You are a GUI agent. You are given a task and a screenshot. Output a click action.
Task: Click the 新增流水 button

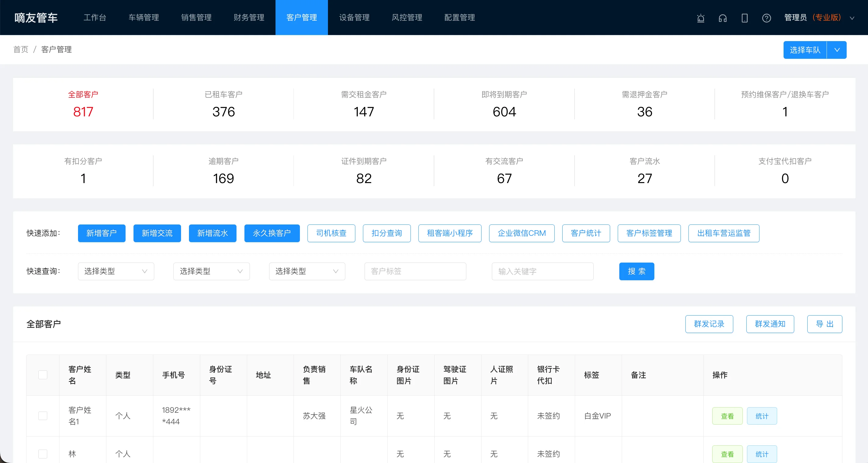coord(212,233)
